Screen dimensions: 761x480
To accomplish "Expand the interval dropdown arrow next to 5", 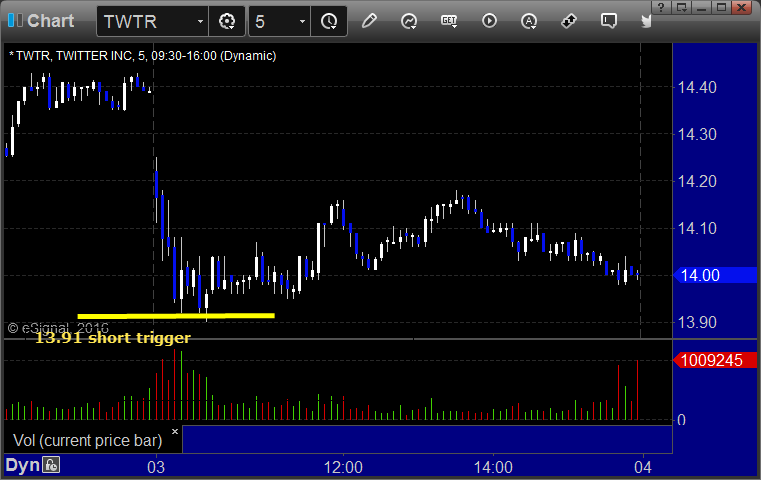I will pos(302,21).
